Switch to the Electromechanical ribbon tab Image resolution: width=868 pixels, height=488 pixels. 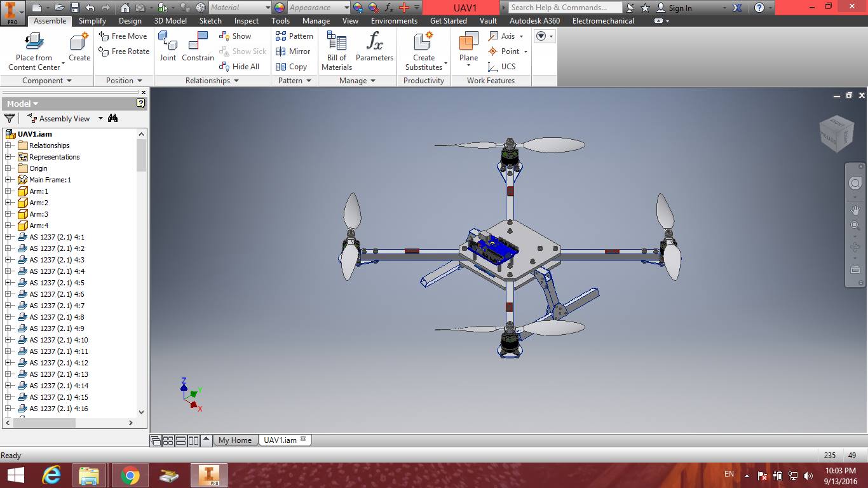(x=602, y=20)
